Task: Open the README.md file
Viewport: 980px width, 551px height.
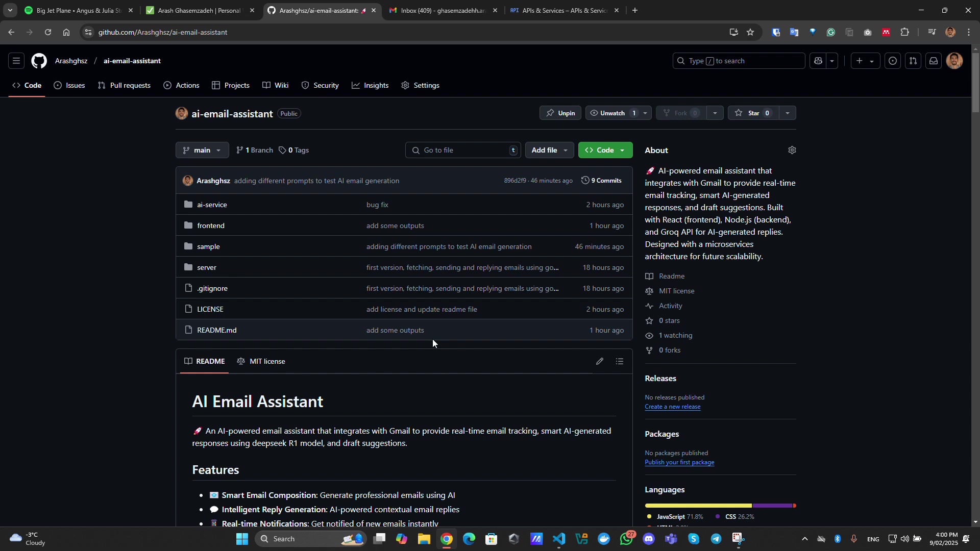Action: 217,330
